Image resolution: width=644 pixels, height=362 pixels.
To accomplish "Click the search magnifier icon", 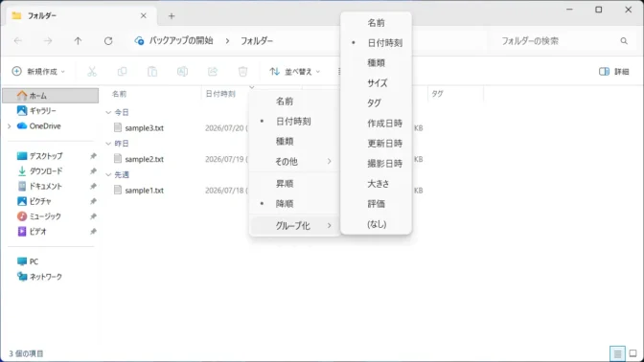I will coord(624,40).
